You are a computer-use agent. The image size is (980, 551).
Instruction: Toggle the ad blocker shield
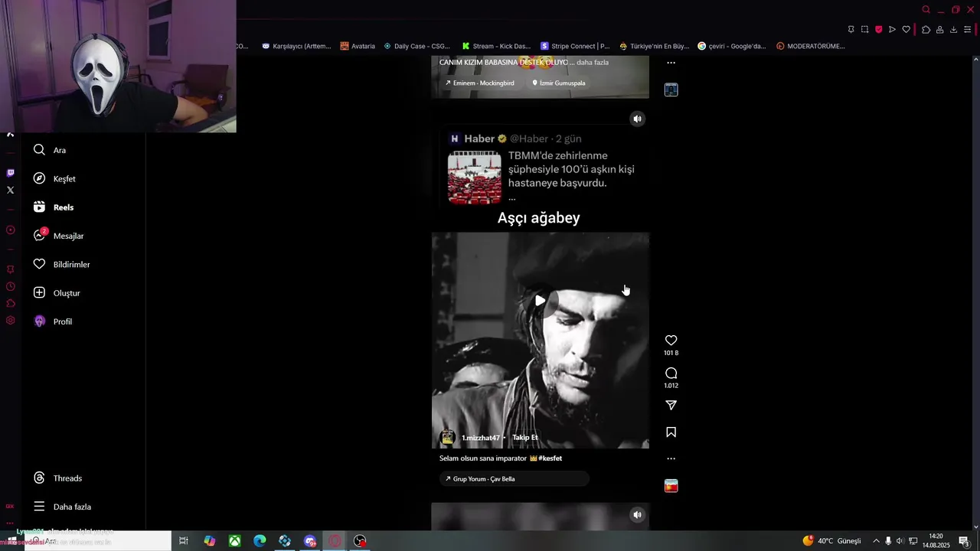(x=878, y=29)
